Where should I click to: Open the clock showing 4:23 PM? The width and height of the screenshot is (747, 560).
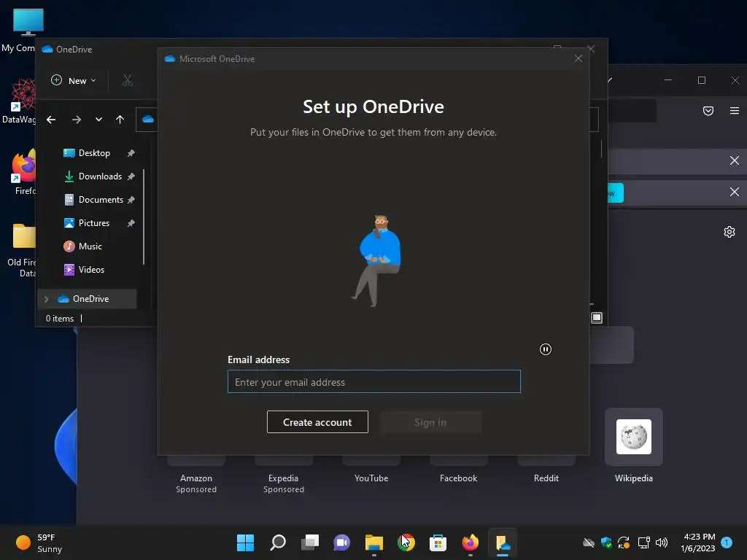[x=698, y=542]
